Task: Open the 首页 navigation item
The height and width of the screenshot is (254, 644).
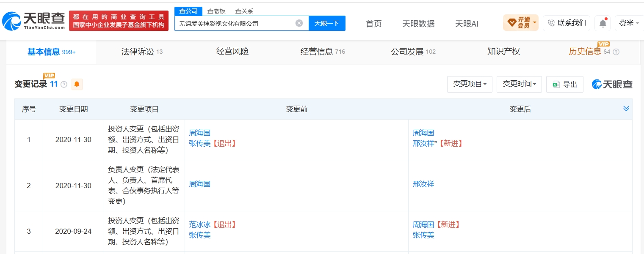Action: click(x=373, y=24)
